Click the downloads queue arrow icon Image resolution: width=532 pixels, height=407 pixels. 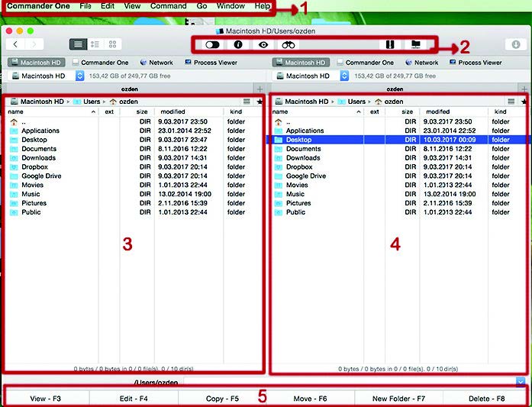pos(517,44)
